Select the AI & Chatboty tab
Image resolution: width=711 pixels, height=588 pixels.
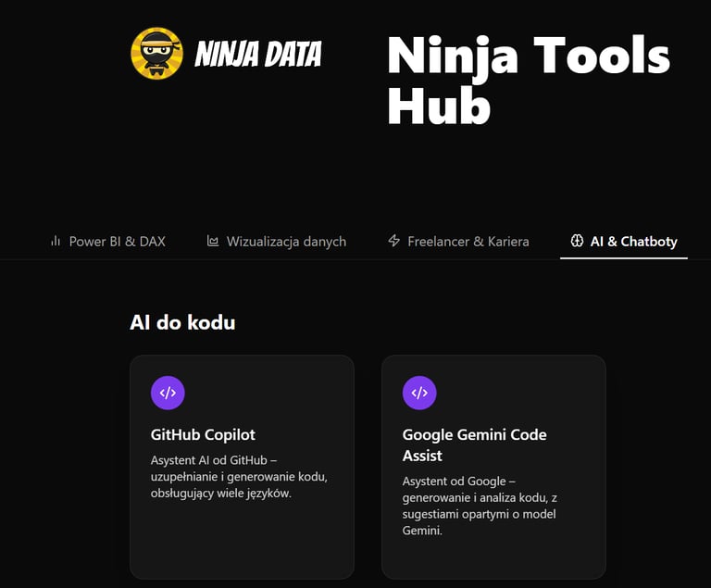(x=624, y=242)
